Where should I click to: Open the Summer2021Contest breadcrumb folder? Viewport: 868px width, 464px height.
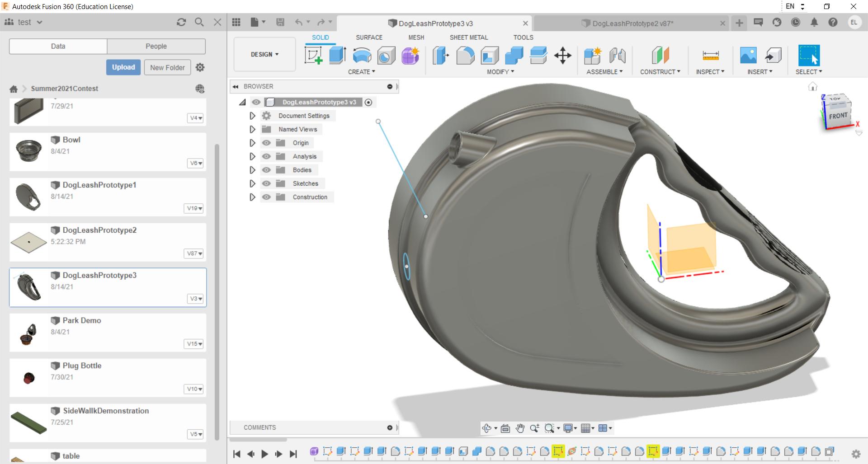tap(64, 89)
